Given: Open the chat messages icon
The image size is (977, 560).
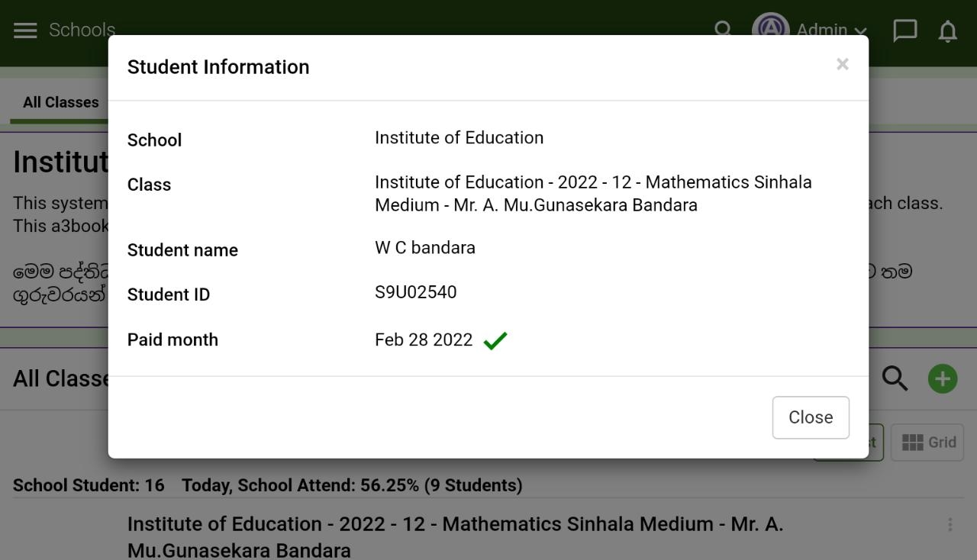Looking at the screenshot, I should pyautogui.click(x=905, y=31).
